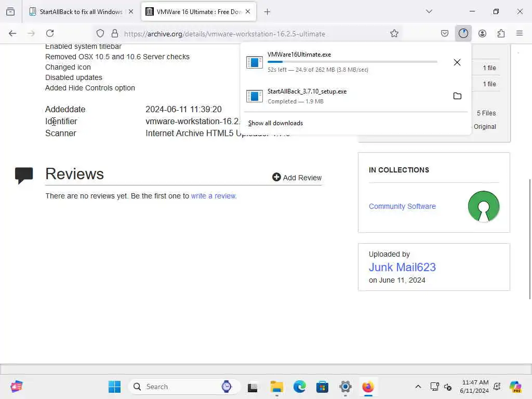This screenshot has height=399, width=532.
Task: Expand the list all tabs chevron
Action: (x=429, y=11)
